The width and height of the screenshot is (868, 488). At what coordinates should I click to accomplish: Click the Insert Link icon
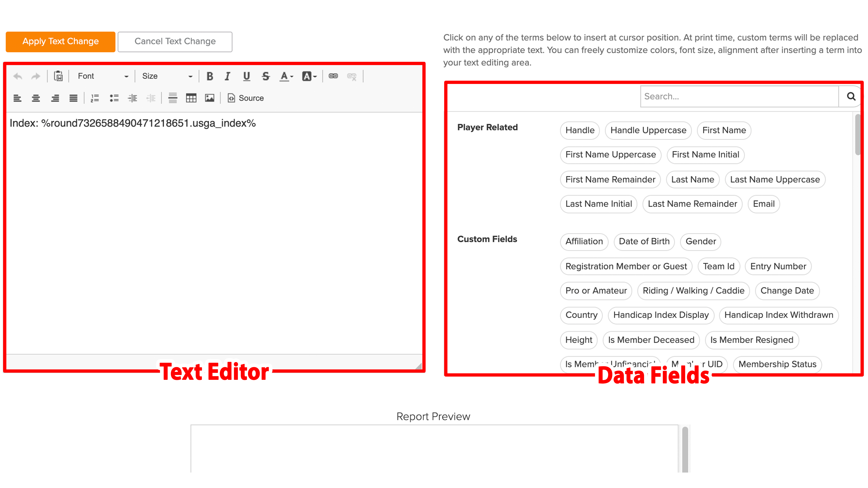tap(333, 76)
